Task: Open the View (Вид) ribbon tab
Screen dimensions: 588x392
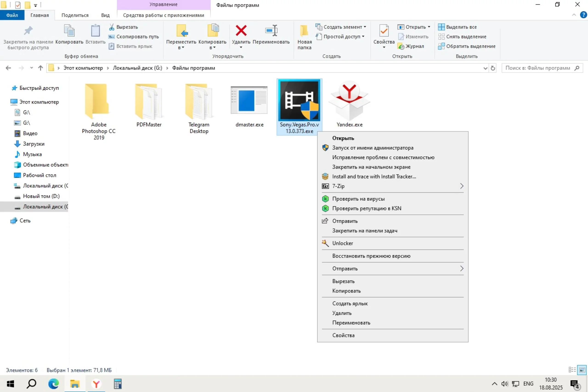Action: tap(105, 15)
